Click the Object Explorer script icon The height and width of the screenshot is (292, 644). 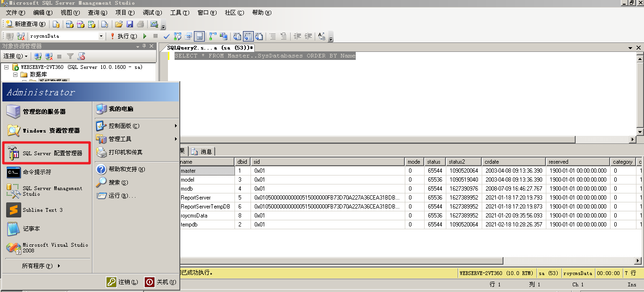[x=81, y=56]
